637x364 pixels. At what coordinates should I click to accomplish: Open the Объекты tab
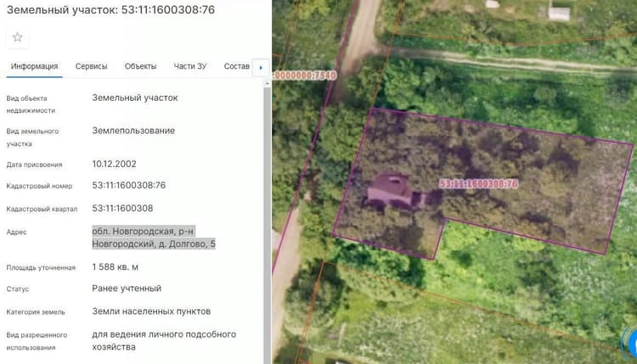coord(140,66)
